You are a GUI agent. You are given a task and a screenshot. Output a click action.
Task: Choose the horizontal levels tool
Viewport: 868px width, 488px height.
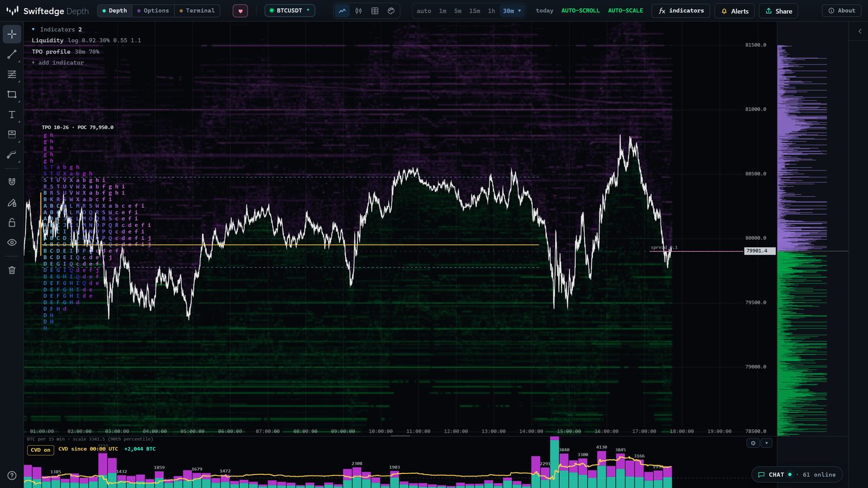point(12,74)
